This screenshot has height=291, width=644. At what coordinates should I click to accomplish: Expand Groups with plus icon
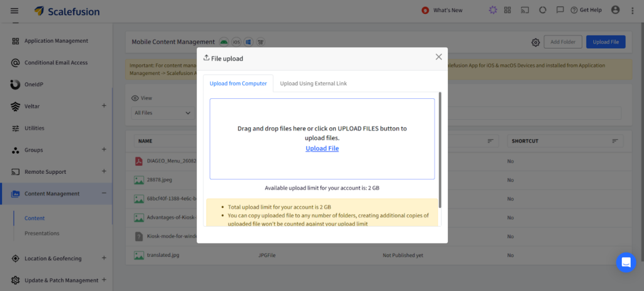pyautogui.click(x=104, y=149)
